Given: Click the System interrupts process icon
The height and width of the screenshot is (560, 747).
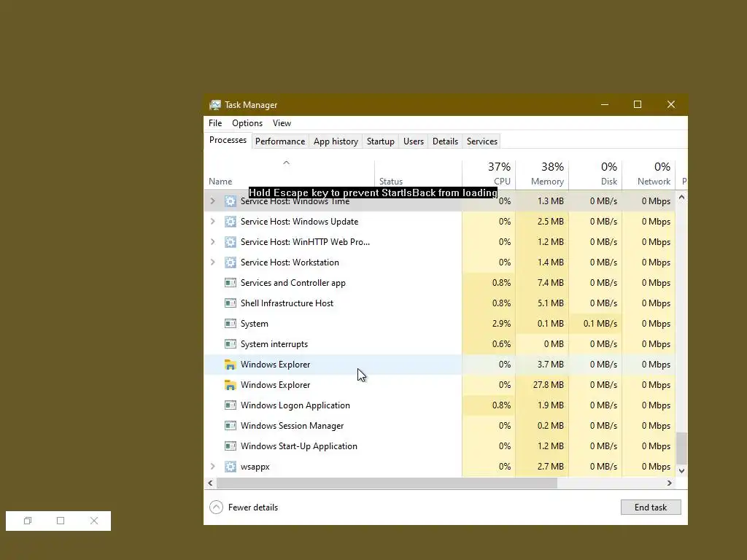Looking at the screenshot, I should (230, 344).
